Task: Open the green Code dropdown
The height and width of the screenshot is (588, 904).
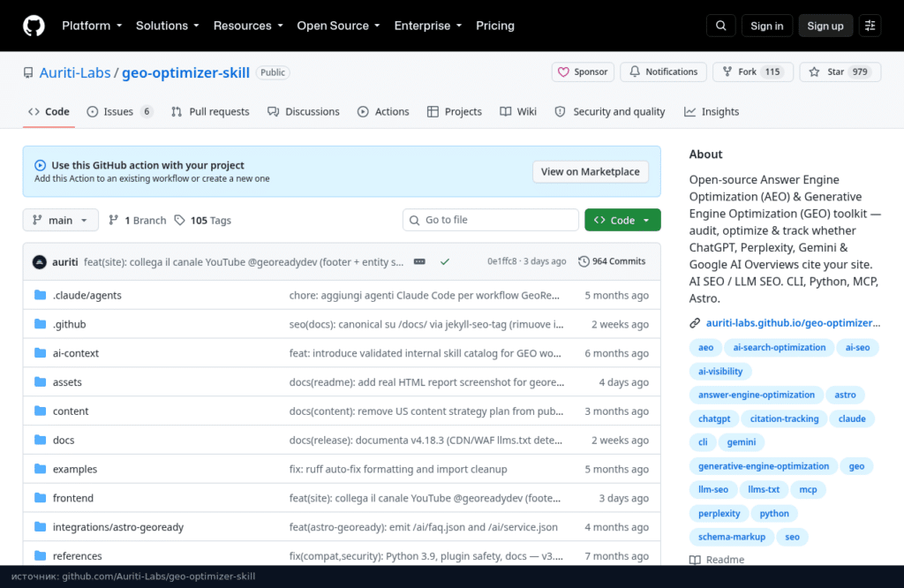Action: (622, 220)
